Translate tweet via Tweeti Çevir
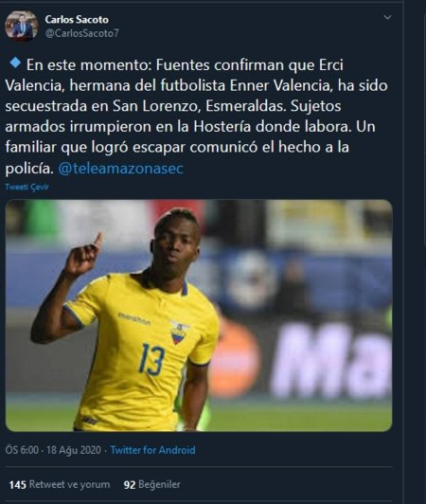426x504 pixels. coord(27,187)
